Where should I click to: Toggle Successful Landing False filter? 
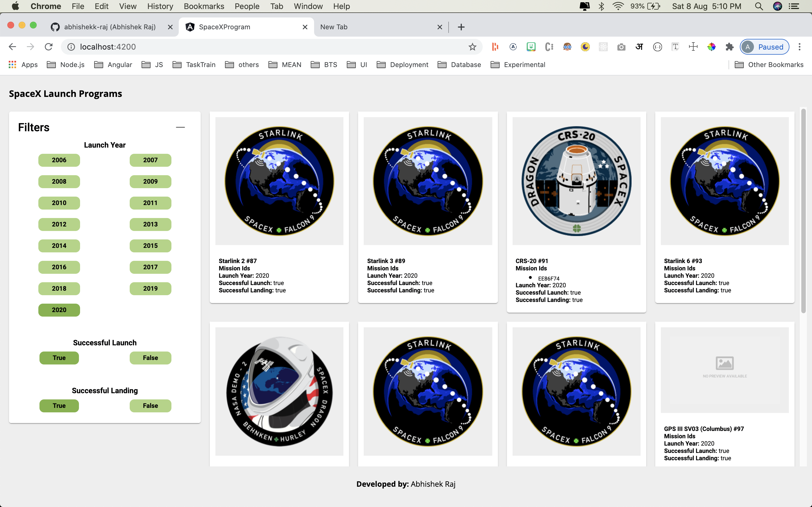[150, 406]
